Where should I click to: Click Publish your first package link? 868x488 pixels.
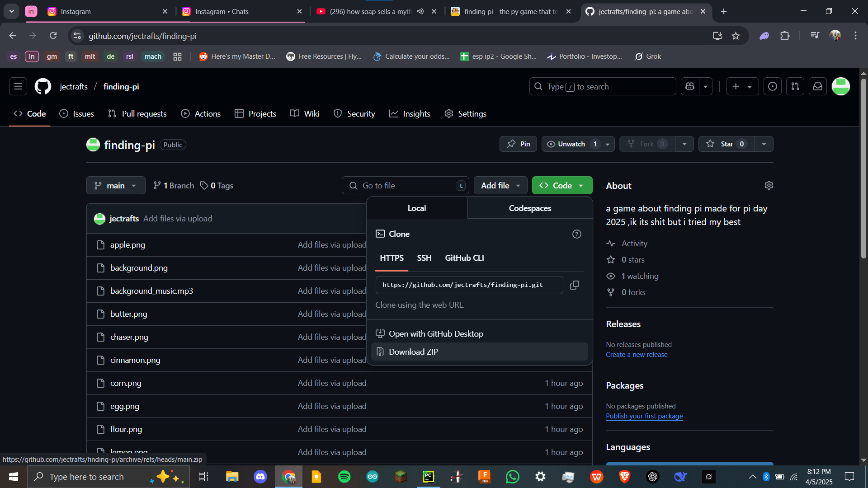[644, 416]
